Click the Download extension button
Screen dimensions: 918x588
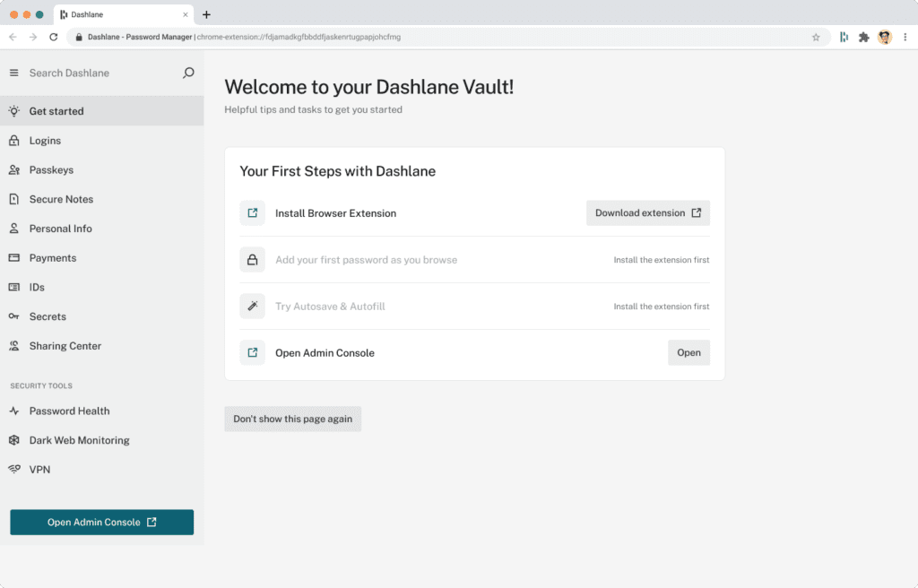[647, 212]
